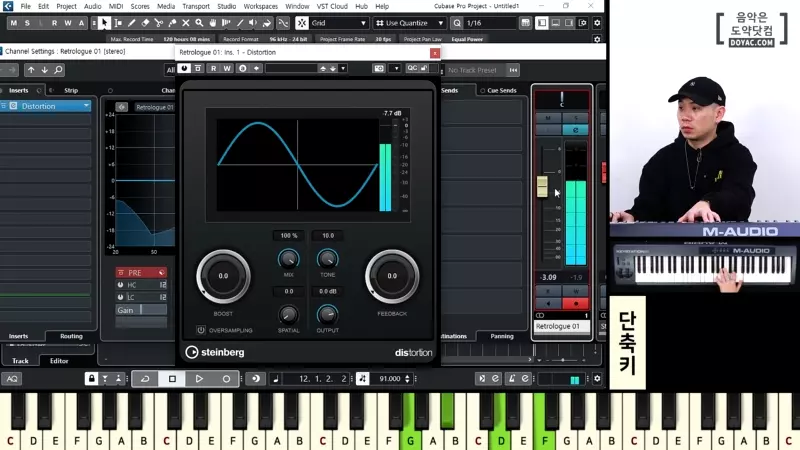Screen dimensions: 800x450
Task: Toggle the Cycle loop button
Action: click(x=145, y=379)
